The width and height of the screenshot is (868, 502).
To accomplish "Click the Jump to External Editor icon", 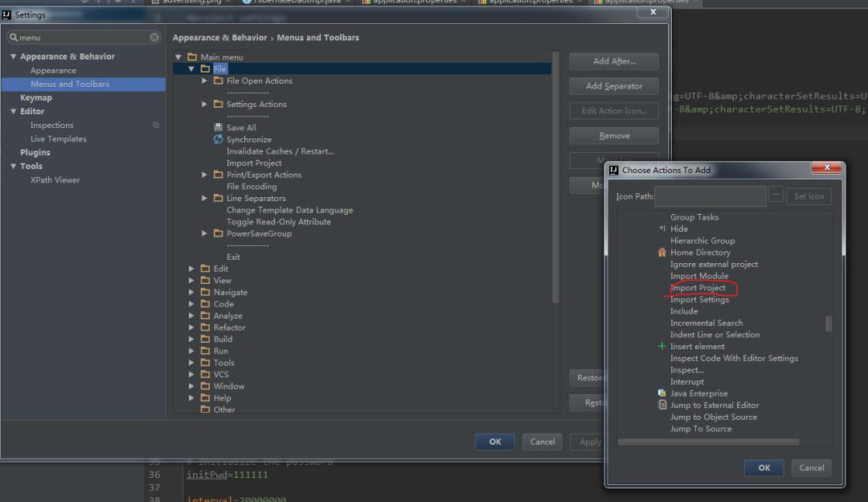I will [662, 405].
